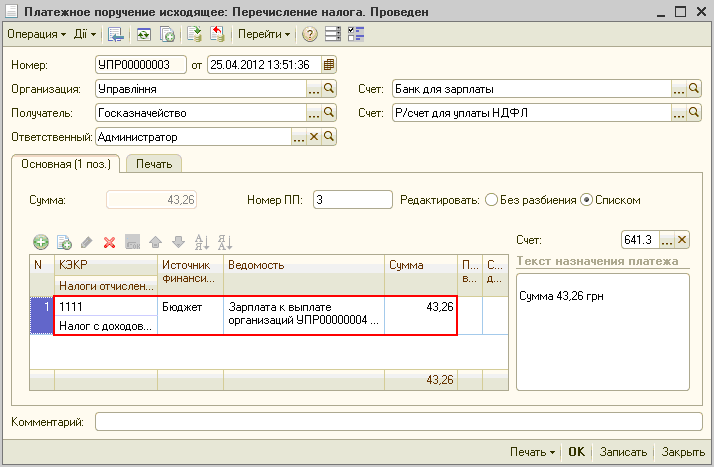Click the green add row icon
714x467 pixels.
click(41, 242)
